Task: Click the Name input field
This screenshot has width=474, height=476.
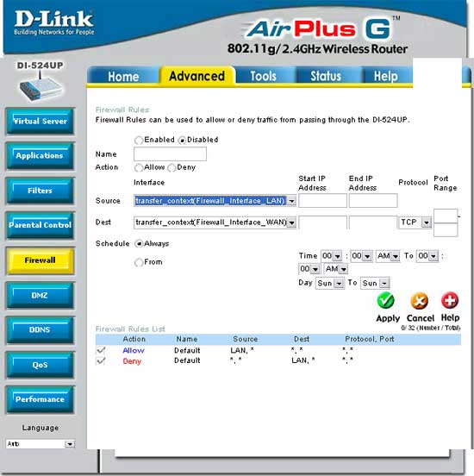Action: [171, 153]
